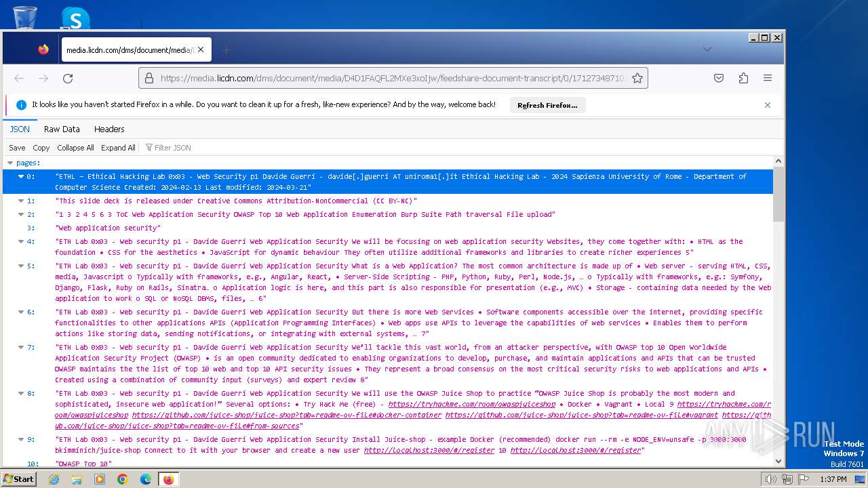Go forward with the forward arrow

coord(43,79)
